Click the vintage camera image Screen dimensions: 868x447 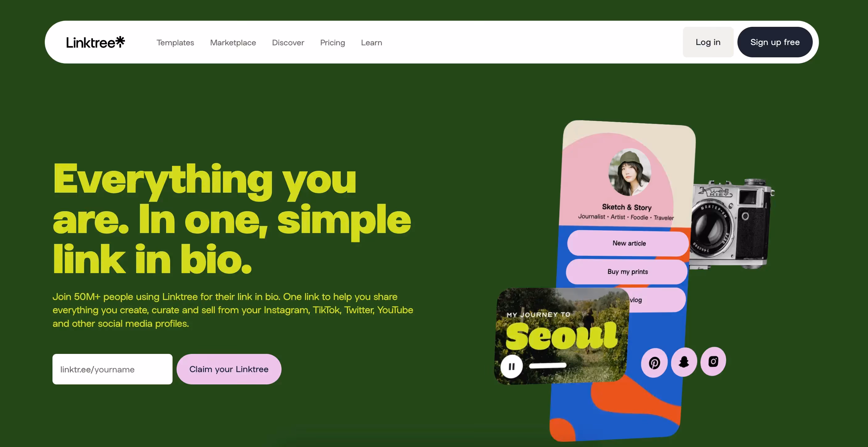731,224
